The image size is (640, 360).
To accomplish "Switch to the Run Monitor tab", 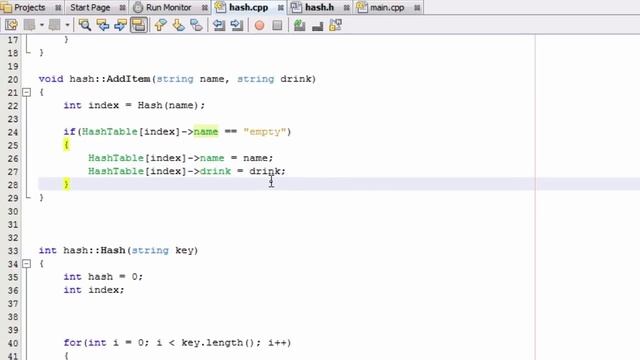I will pos(169,7).
